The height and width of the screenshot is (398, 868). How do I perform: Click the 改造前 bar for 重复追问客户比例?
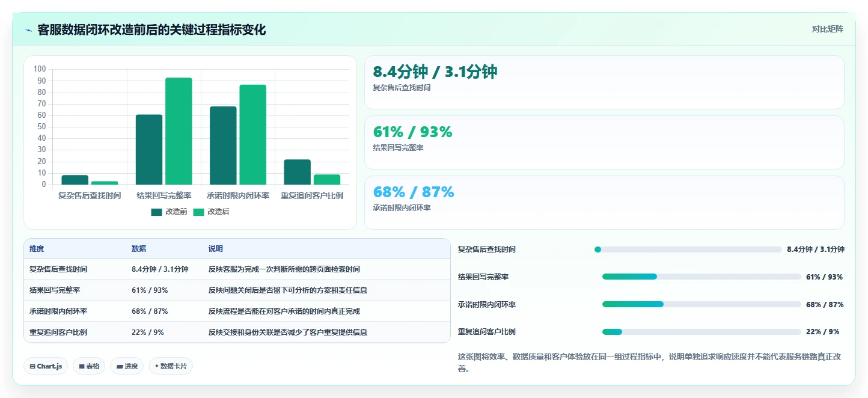pos(297,172)
